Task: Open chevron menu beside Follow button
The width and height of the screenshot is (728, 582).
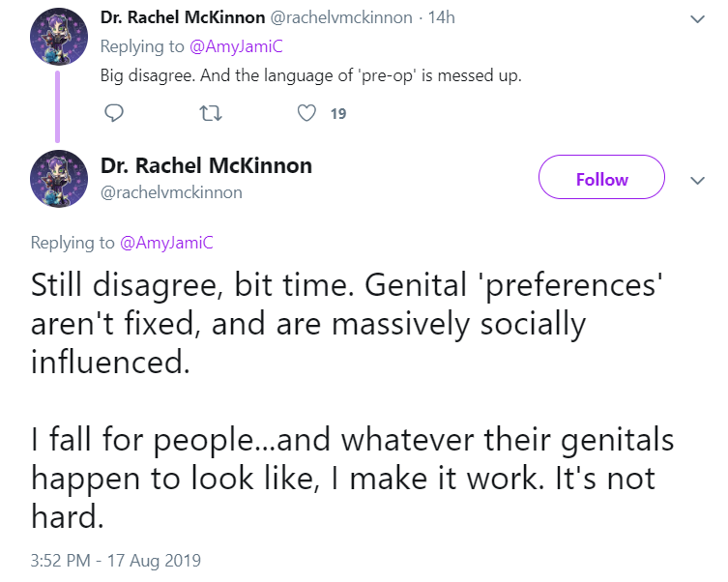Action: 697,180
